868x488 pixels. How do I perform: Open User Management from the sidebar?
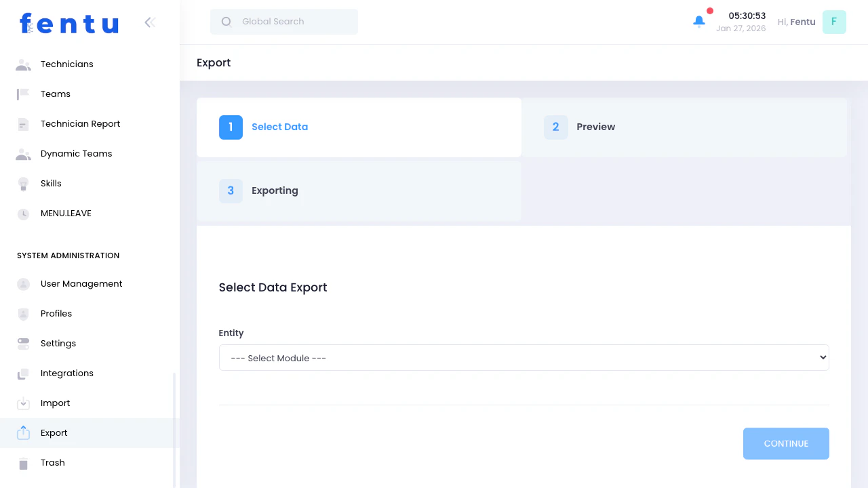tap(81, 283)
